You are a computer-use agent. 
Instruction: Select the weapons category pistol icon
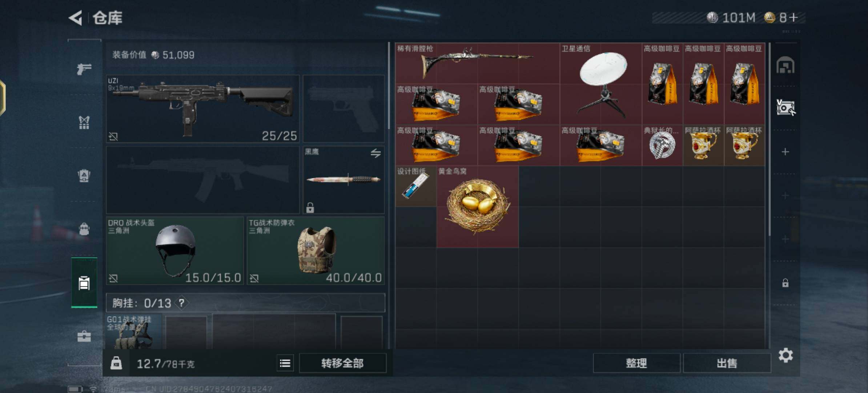tap(84, 69)
